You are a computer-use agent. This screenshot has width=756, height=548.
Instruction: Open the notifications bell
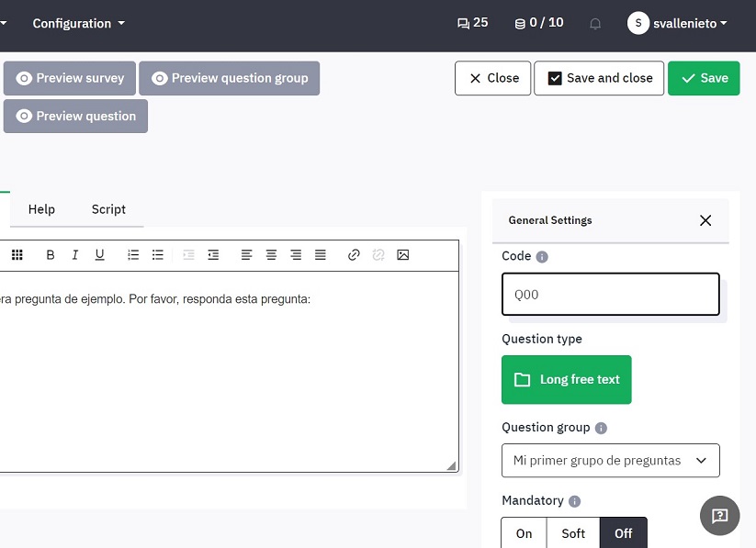click(595, 24)
